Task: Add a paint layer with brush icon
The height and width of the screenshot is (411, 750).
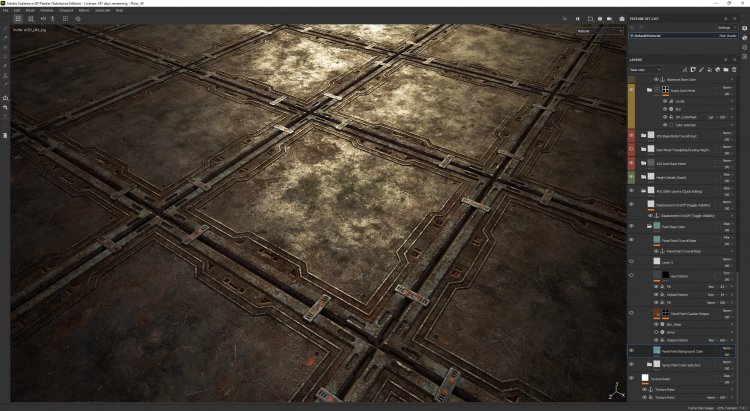Action: click(701, 70)
